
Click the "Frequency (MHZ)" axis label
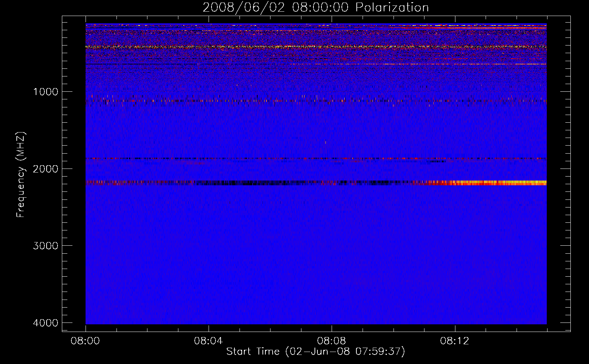20,175
